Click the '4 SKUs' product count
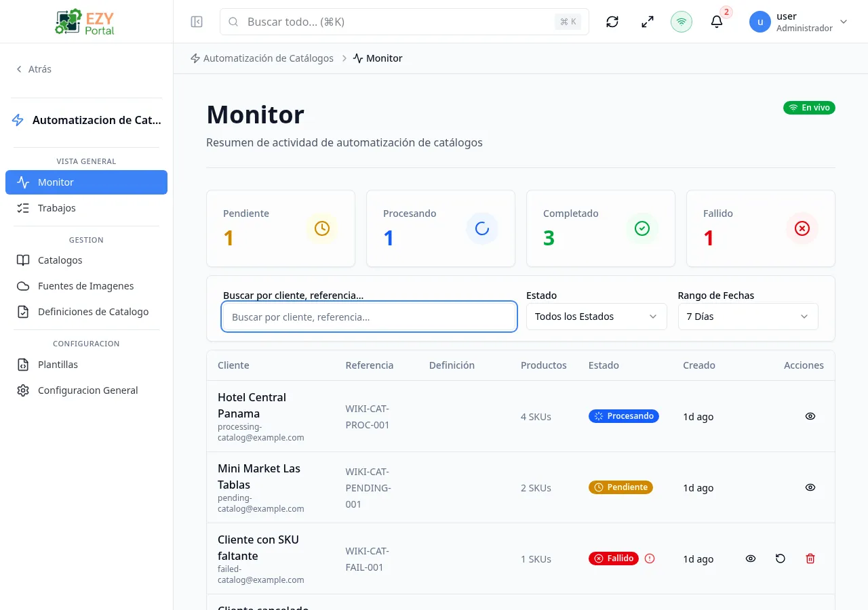The height and width of the screenshot is (610, 868). click(x=536, y=417)
